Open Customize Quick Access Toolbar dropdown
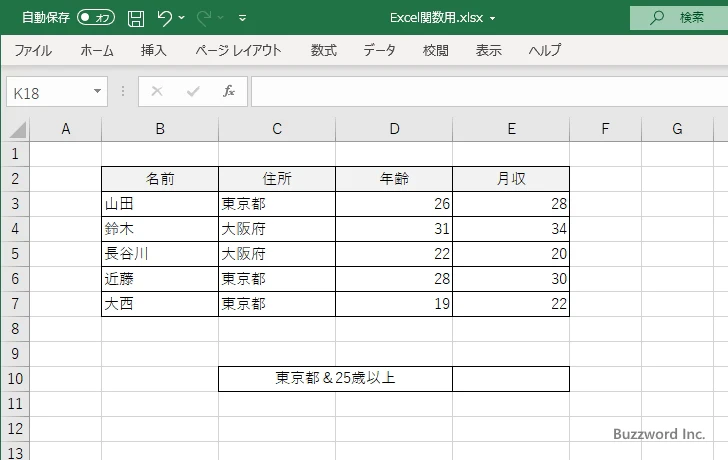728x460 pixels. pyautogui.click(x=243, y=18)
